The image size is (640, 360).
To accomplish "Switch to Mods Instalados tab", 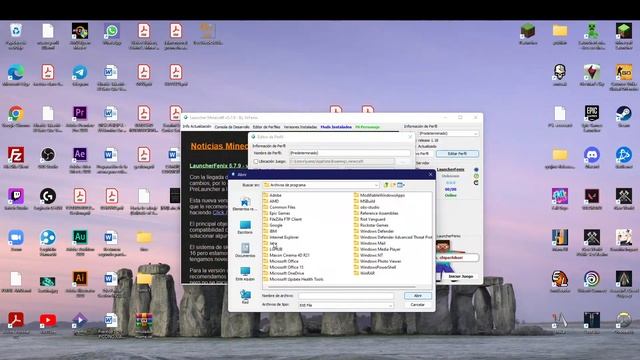I will (x=336, y=127).
